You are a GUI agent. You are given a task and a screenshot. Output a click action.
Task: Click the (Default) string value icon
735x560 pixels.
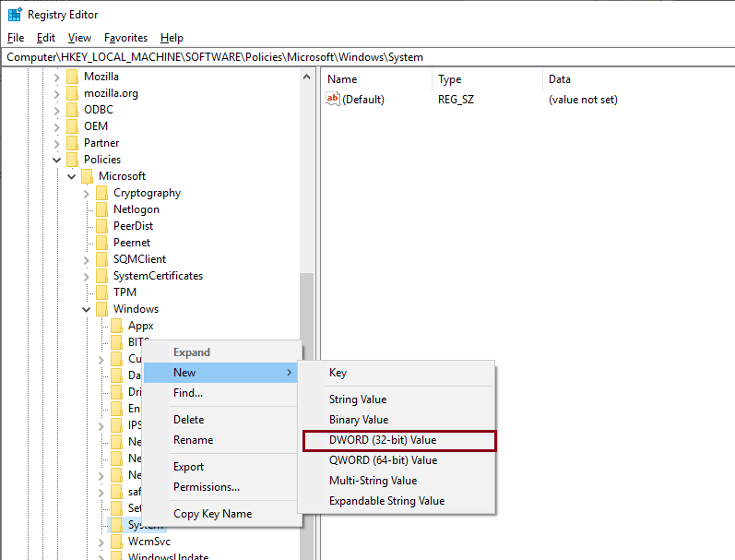tap(333, 99)
